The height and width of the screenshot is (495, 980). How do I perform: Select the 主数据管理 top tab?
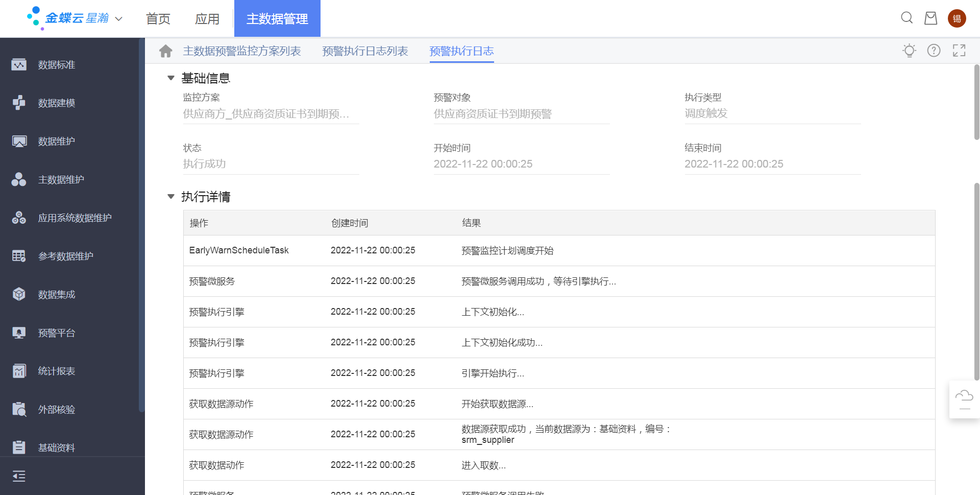(x=277, y=18)
